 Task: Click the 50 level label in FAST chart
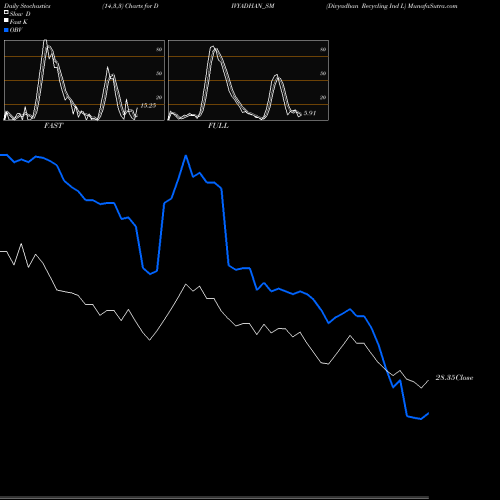pos(159,73)
